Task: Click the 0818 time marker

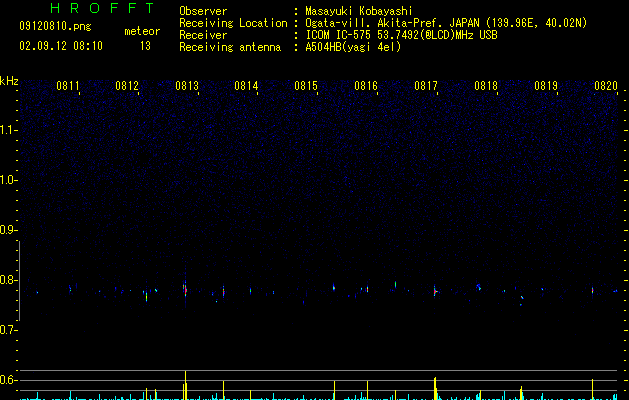Action: tap(486, 86)
